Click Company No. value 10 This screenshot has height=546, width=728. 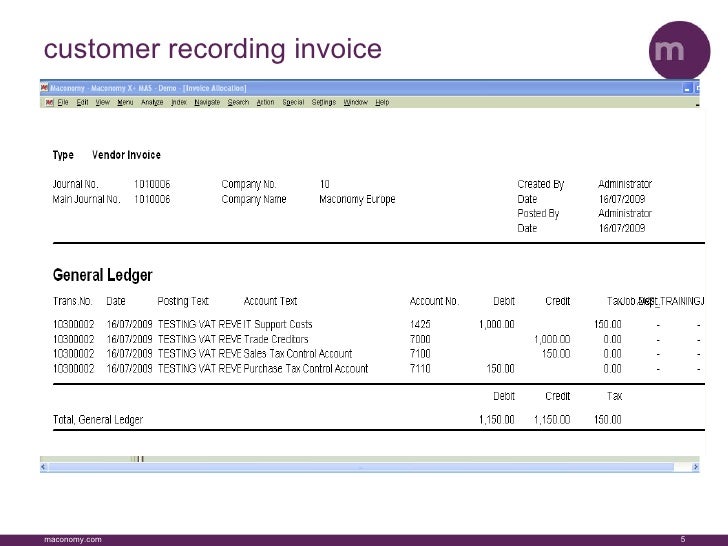pos(324,184)
